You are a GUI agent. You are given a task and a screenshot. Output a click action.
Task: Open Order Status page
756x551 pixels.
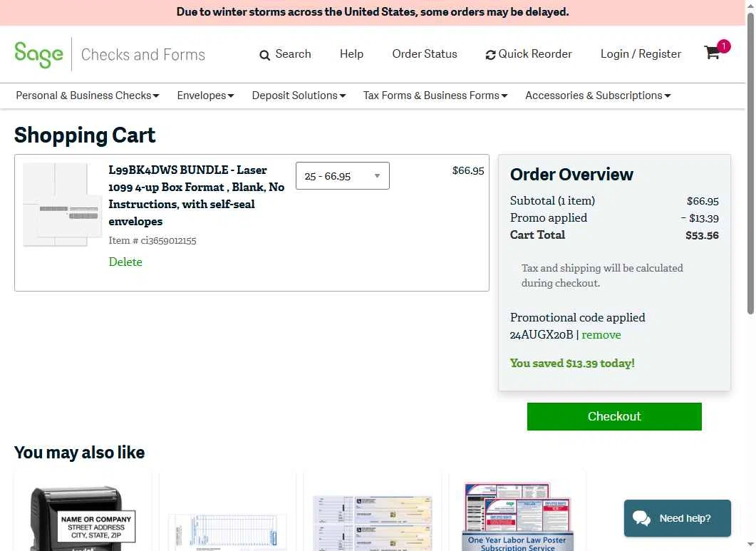424,54
